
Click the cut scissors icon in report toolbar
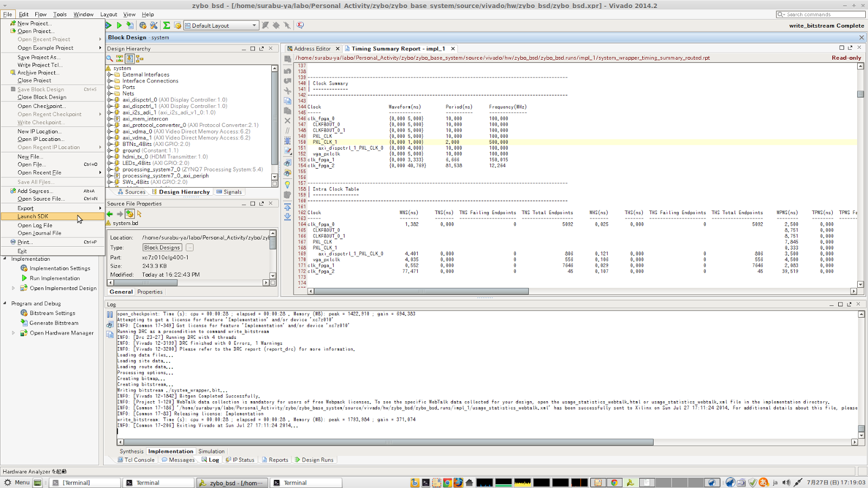288,91
